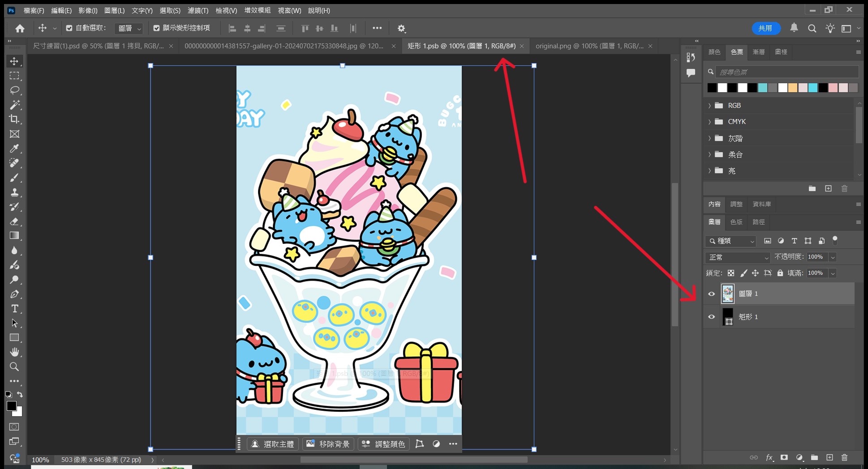868x469 pixels.
Task: Expand the RGB swatch folder
Action: (709, 106)
